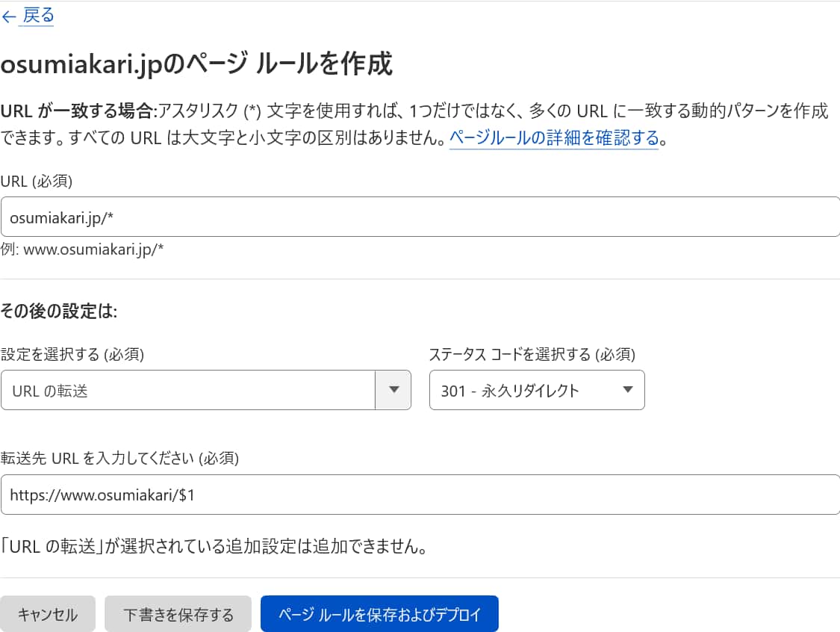This screenshot has height=632, width=840.
Task: Expand the 設定を選択する dropdown caret
Action: [x=393, y=390]
